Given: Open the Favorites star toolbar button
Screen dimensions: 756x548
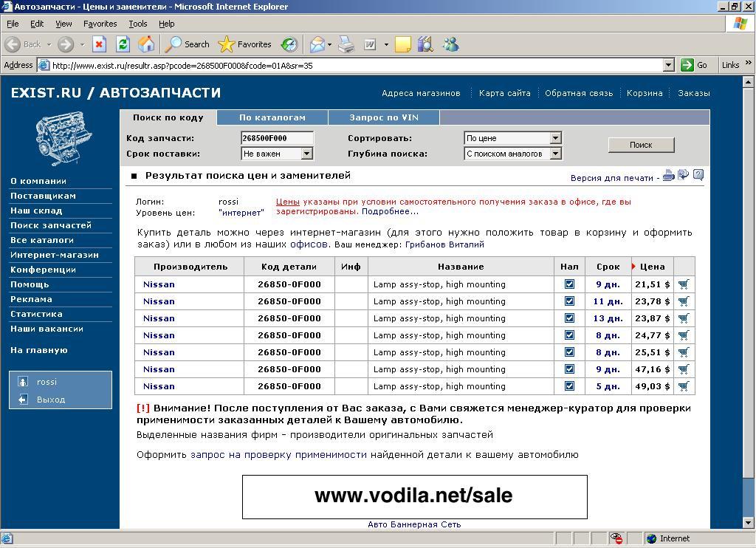Looking at the screenshot, I should pyautogui.click(x=244, y=44).
